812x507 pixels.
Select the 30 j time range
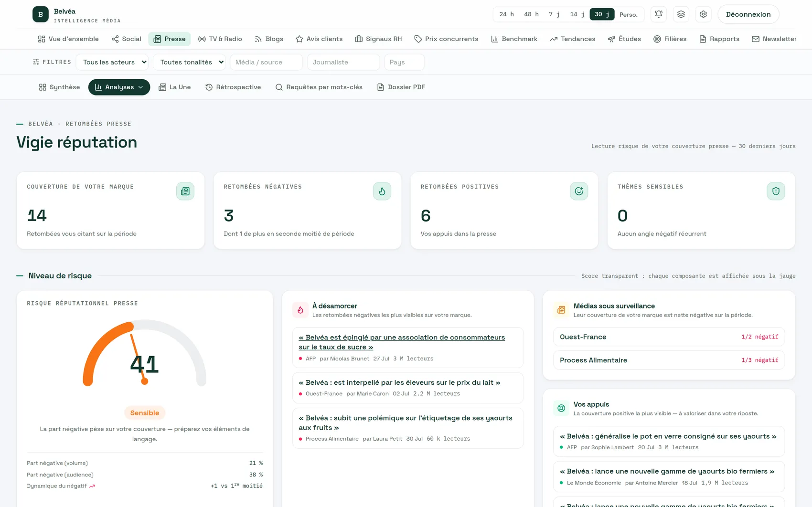tap(602, 14)
